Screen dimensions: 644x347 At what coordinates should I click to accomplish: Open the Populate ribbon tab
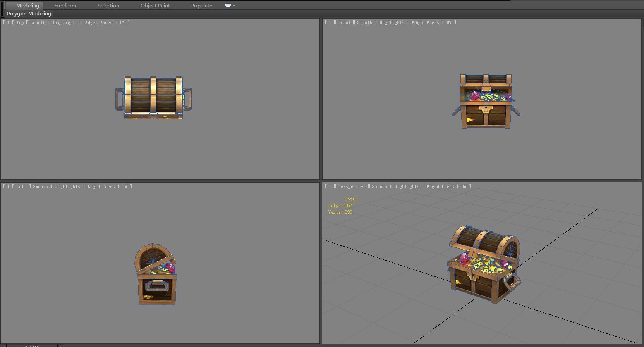click(x=201, y=5)
